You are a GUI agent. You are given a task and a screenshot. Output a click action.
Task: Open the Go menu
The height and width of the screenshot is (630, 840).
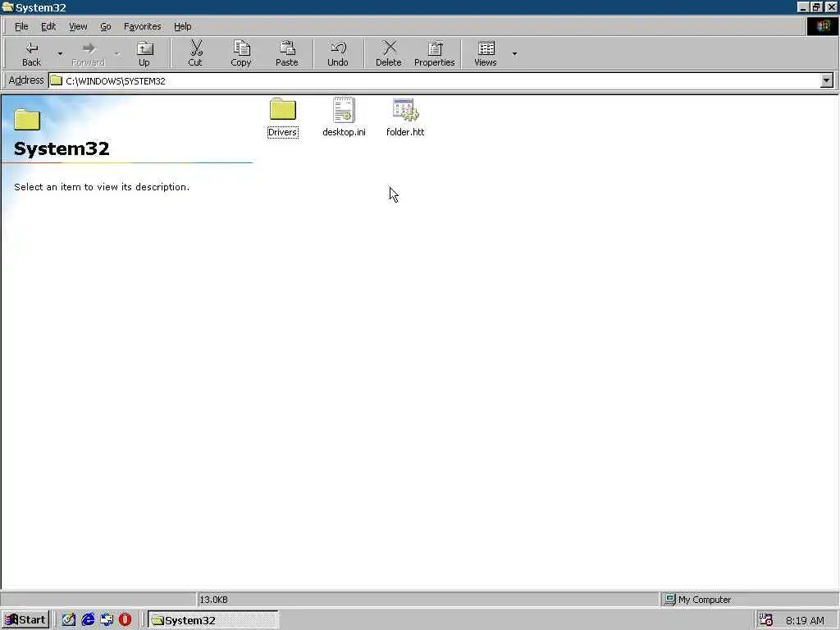(x=106, y=26)
